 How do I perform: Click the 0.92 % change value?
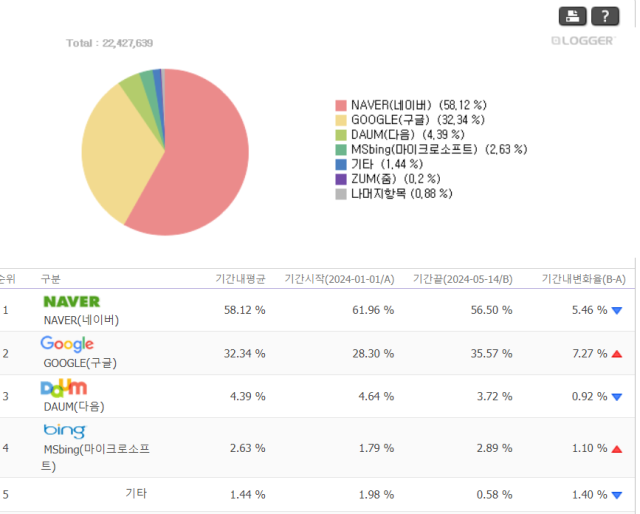click(589, 396)
